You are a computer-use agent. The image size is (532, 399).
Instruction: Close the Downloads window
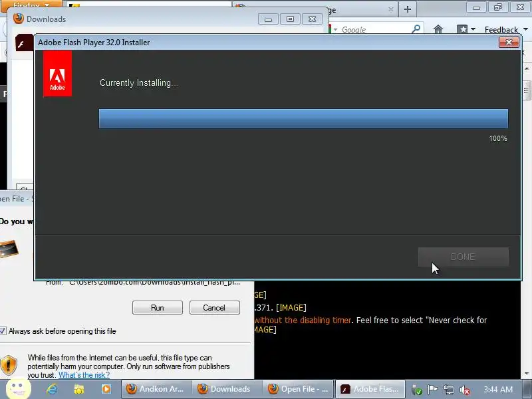click(312, 19)
